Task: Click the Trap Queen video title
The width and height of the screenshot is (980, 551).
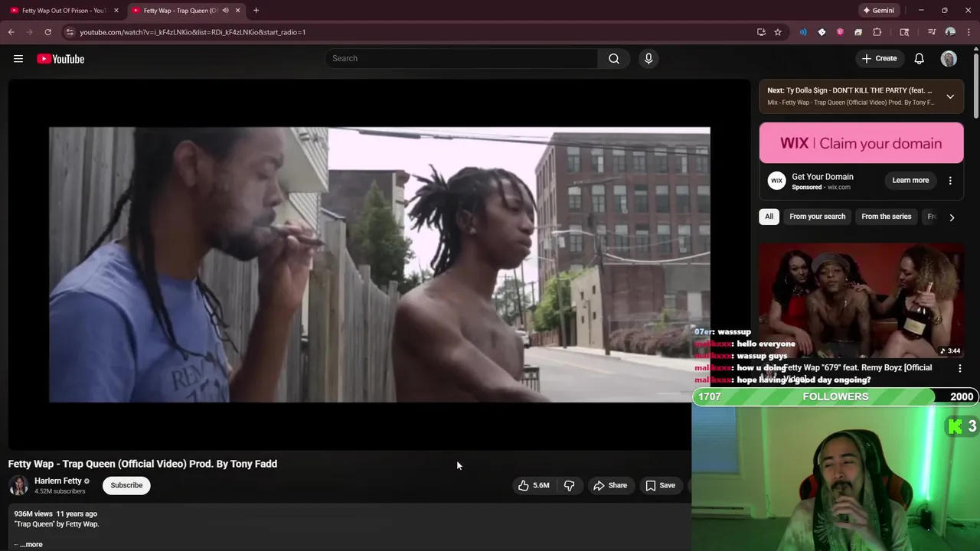Action: [142, 464]
